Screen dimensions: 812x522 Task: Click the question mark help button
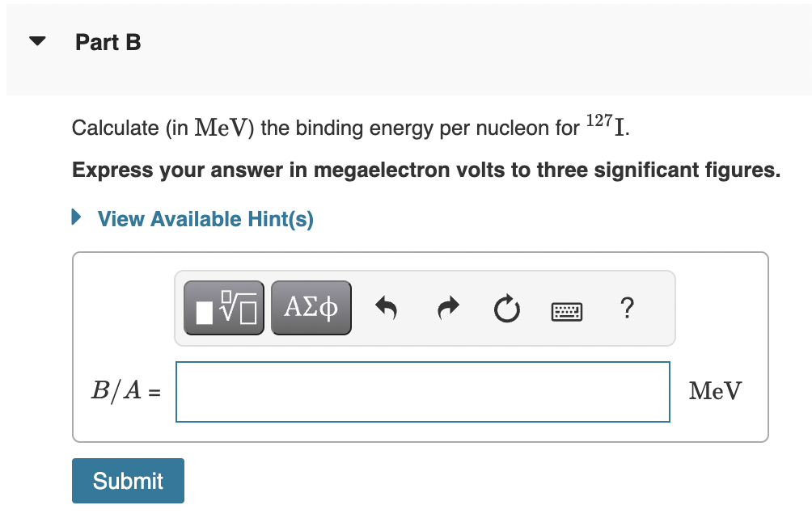pos(627,307)
